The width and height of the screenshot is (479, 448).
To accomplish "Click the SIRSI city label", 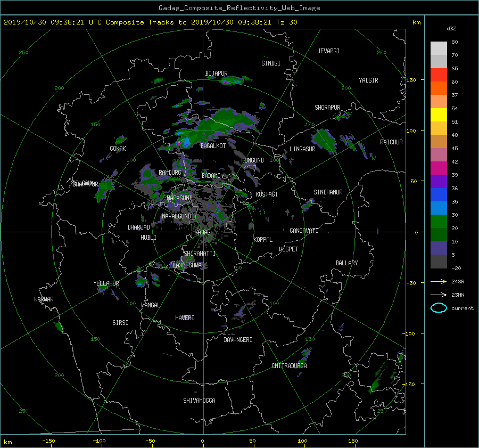I will pos(120,323).
